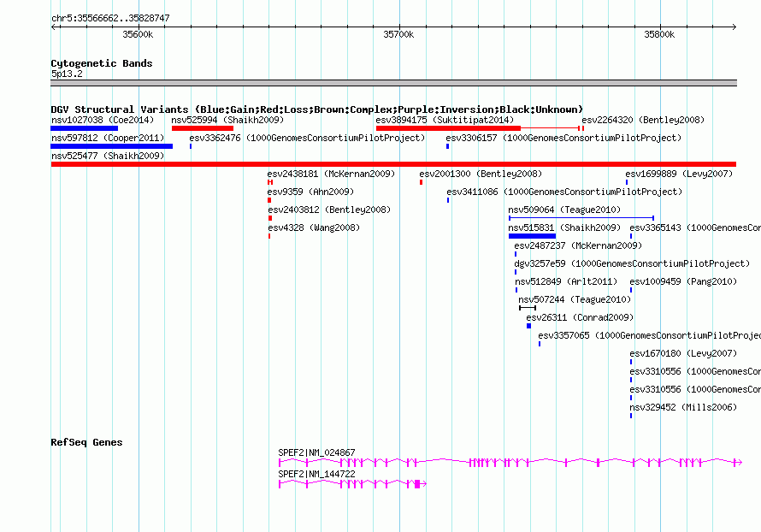Click the 5p13.2 band label
Viewport: 761px width, 532px height.
67,74
